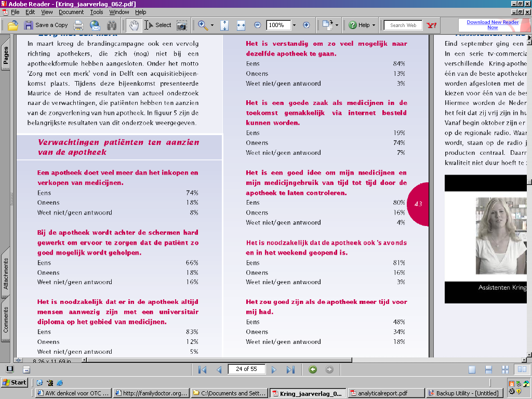The image size is (532, 399).
Task: Save a copy of the PDF
Action: (x=46, y=25)
